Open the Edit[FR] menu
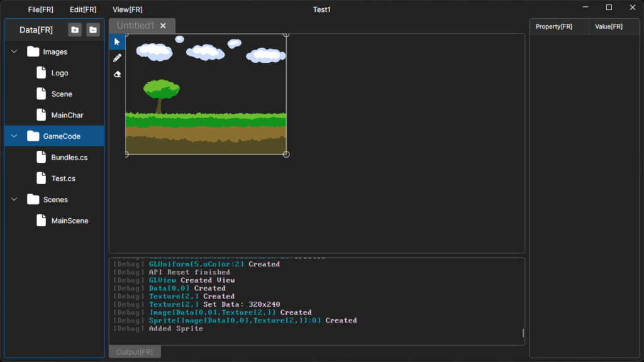This screenshot has width=644, height=362. pyautogui.click(x=83, y=9)
